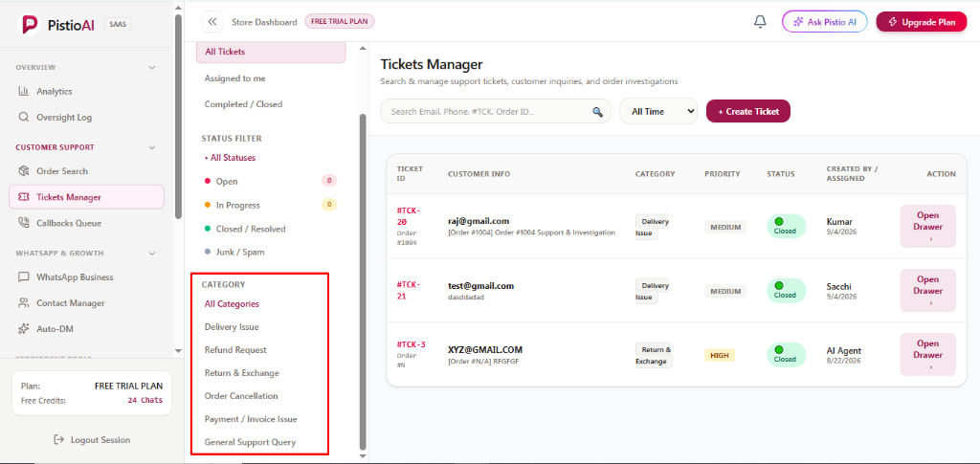Click Closed status badge for #TCK-20

tap(787, 226)
